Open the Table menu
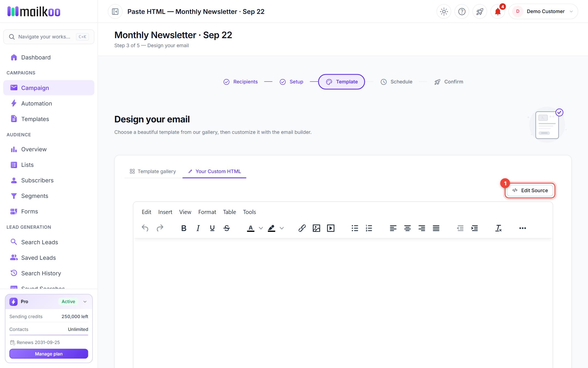The width and height of the screenshot is (588, 368). click(229, 212)
